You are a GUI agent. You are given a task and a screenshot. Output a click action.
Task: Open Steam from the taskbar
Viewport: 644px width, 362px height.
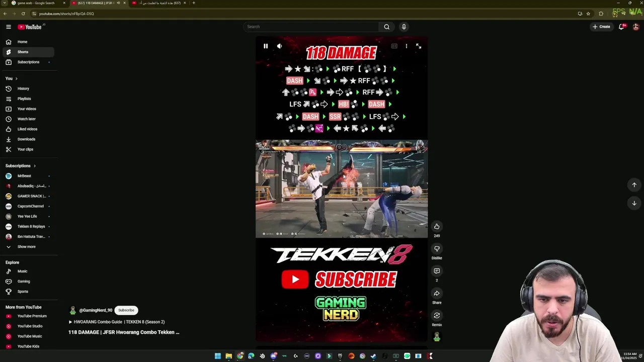point(373,356)
